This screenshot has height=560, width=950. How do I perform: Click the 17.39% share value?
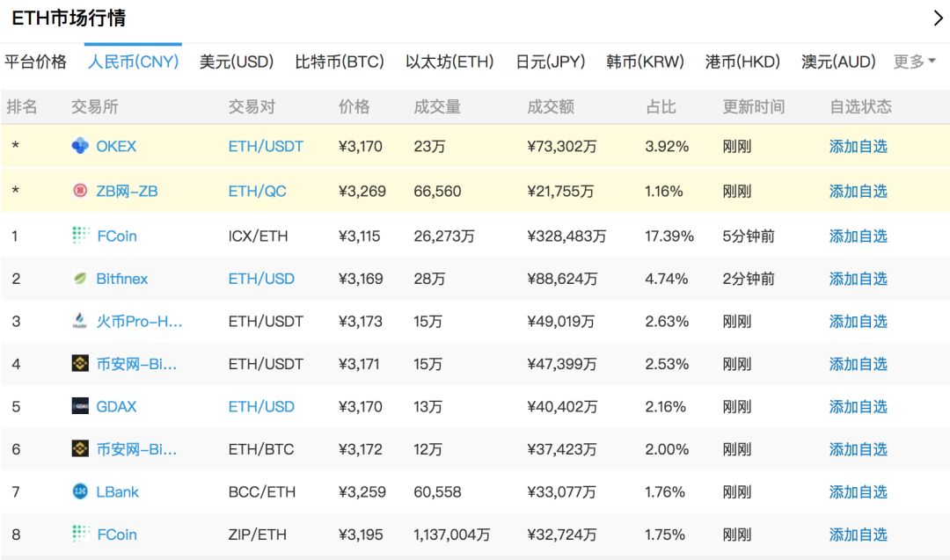pos(669,236)
